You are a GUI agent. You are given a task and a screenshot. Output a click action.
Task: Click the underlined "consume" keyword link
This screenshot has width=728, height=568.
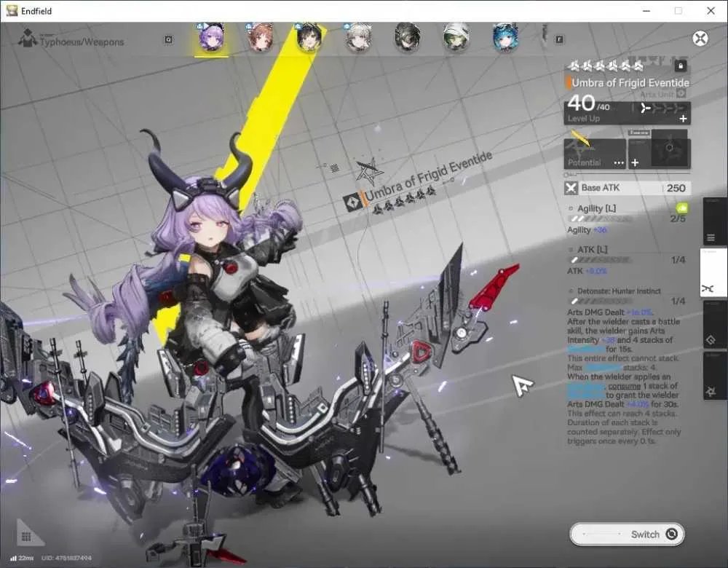pyautogui.click(x=625, y=386)
